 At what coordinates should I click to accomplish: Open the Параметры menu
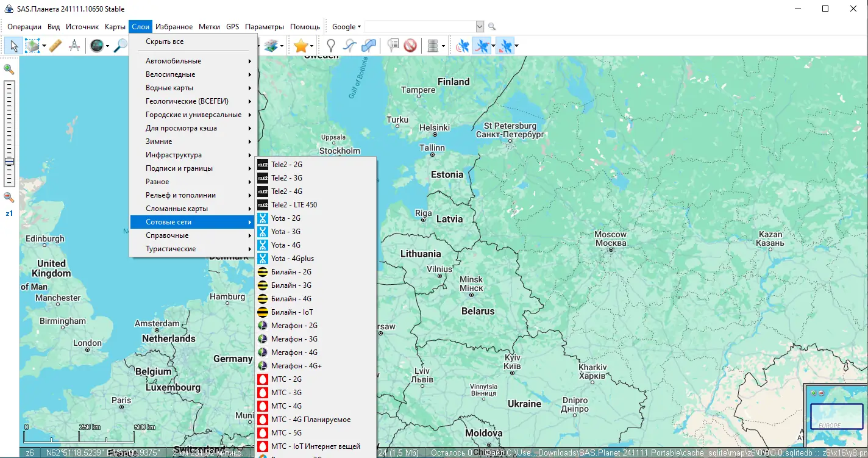click(265, 27)
